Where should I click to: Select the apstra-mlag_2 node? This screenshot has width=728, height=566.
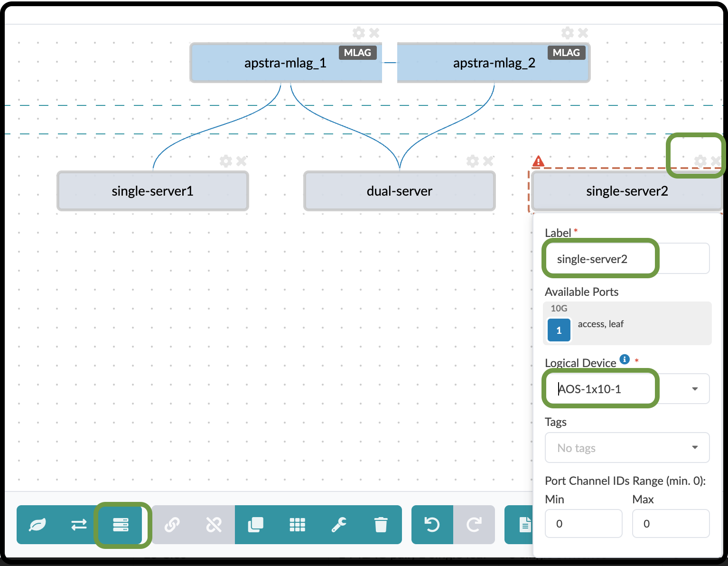(494, 63)
